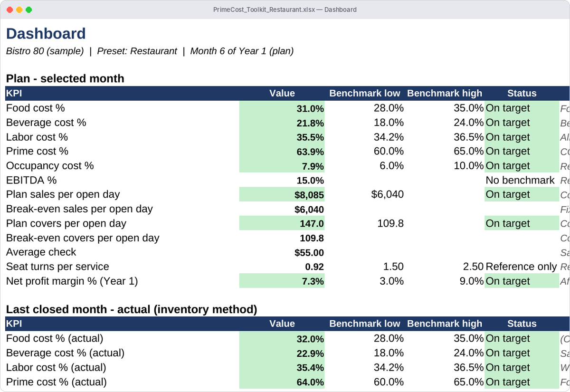This screenshot has height=392, width=570.
Task: Click the Dashboard title heading
Action: click(46, 34)
